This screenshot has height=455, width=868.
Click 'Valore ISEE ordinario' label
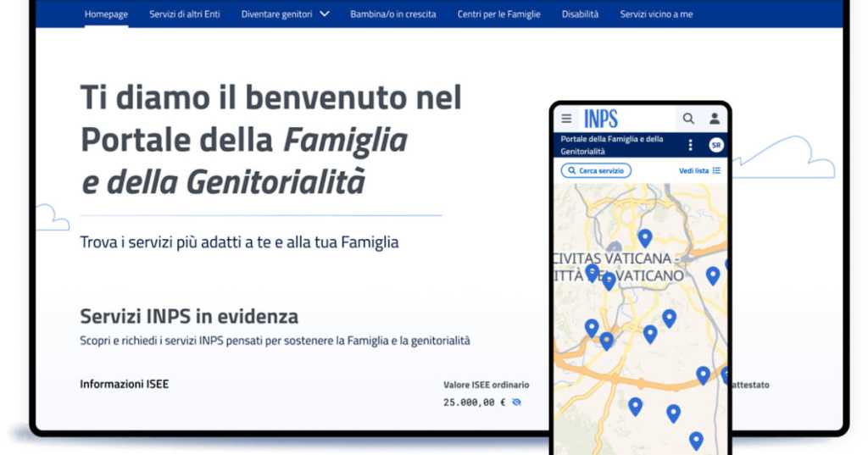486,385
